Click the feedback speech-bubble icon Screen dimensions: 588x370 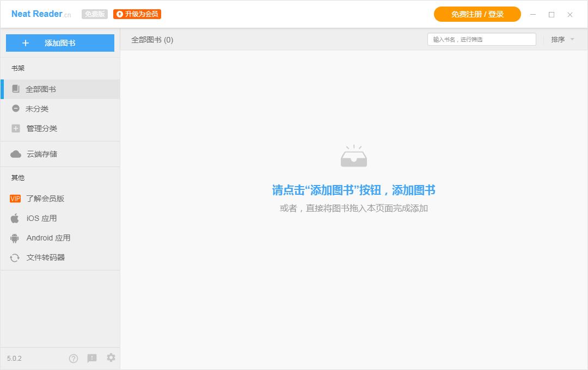click(x=92, y=358)
